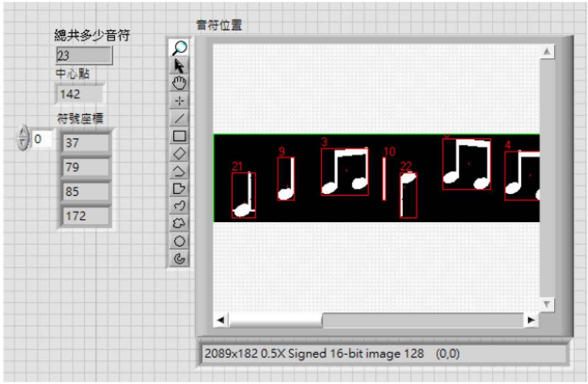Select the Polygon tool
Screen dimensions: 588x384
coord(179,171)
